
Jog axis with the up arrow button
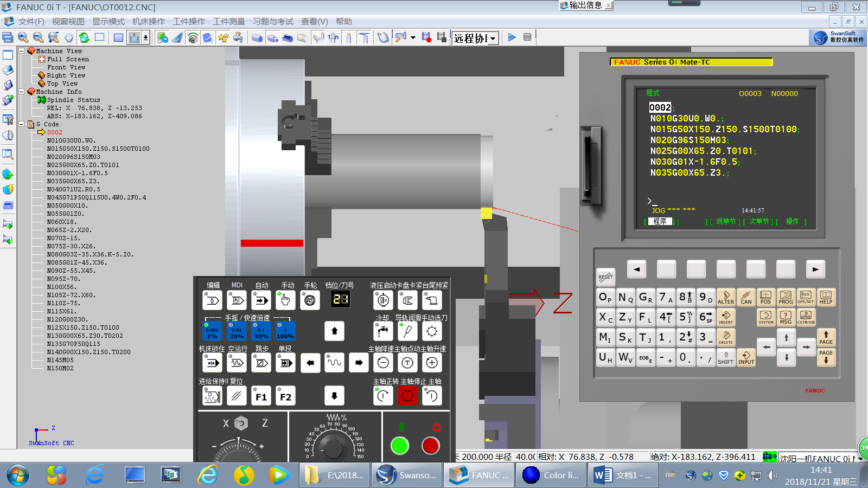pyautogui.click(x=334, y=331)
